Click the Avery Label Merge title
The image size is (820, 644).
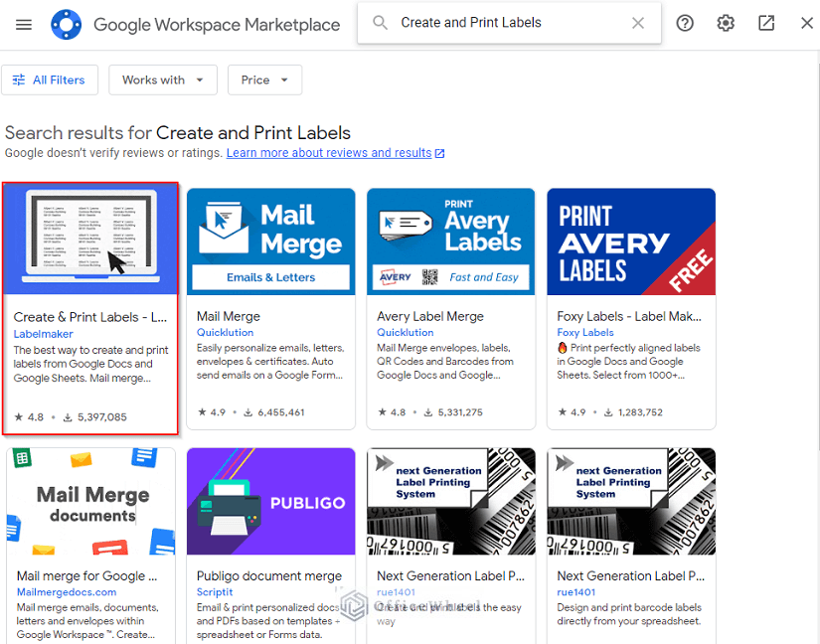pos(429,316)
